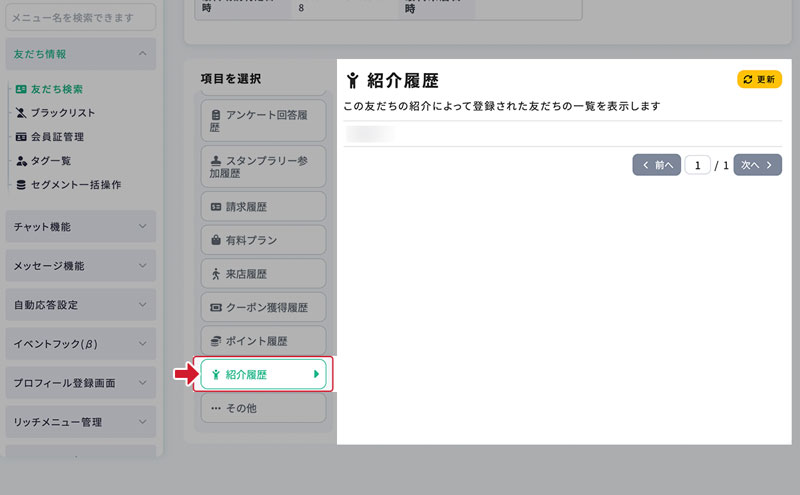The height and width of the screenshot is (495, 800).
Task: Go to next page with 次へ
Action: click(757, 165)
